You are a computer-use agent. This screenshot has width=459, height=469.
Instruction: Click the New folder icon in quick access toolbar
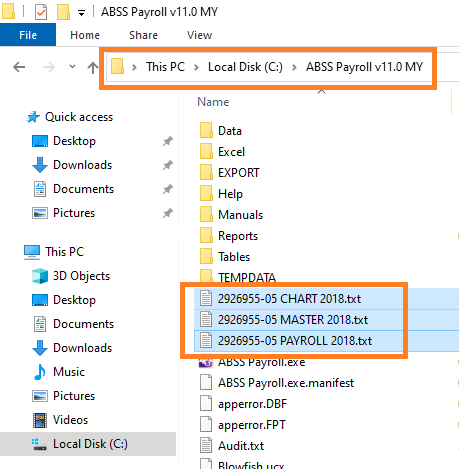tap(63, 12)
